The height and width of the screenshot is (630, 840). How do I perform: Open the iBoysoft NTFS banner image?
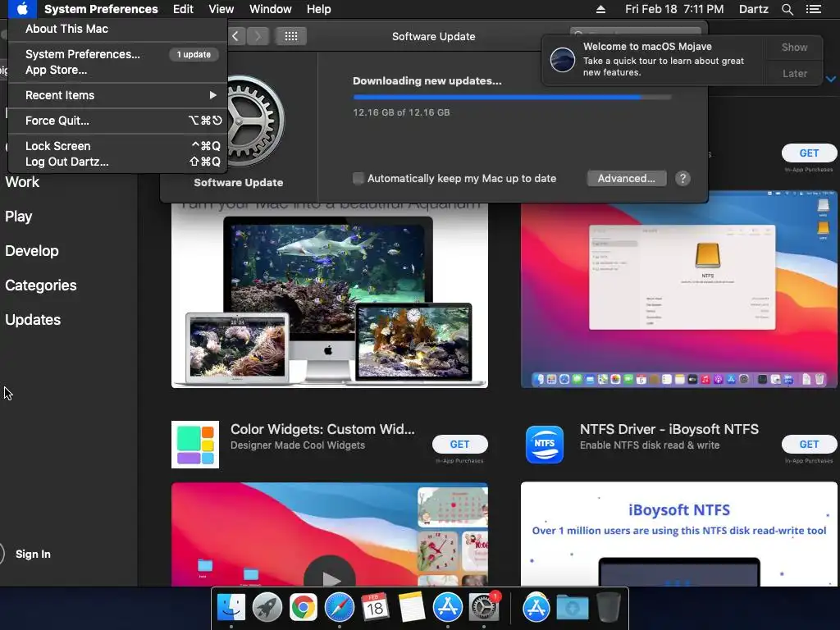coord(678,534)
